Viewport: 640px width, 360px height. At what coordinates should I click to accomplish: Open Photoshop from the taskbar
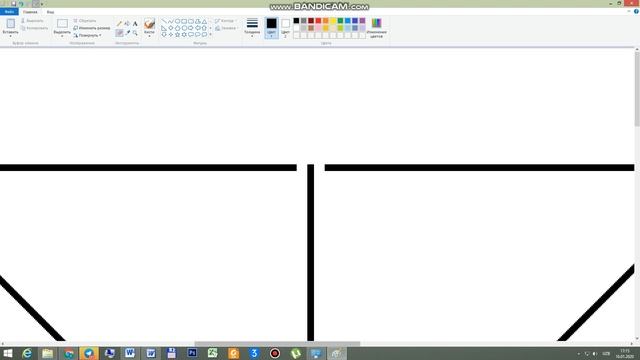[x=192, y=353]
